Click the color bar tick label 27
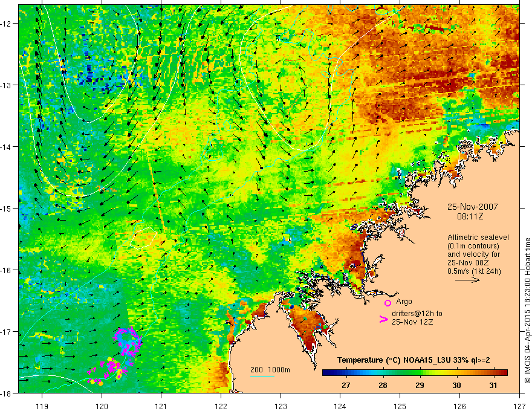The width and height of the screenshot is (532, 411). pyautogui.click(x=346, y=386)
